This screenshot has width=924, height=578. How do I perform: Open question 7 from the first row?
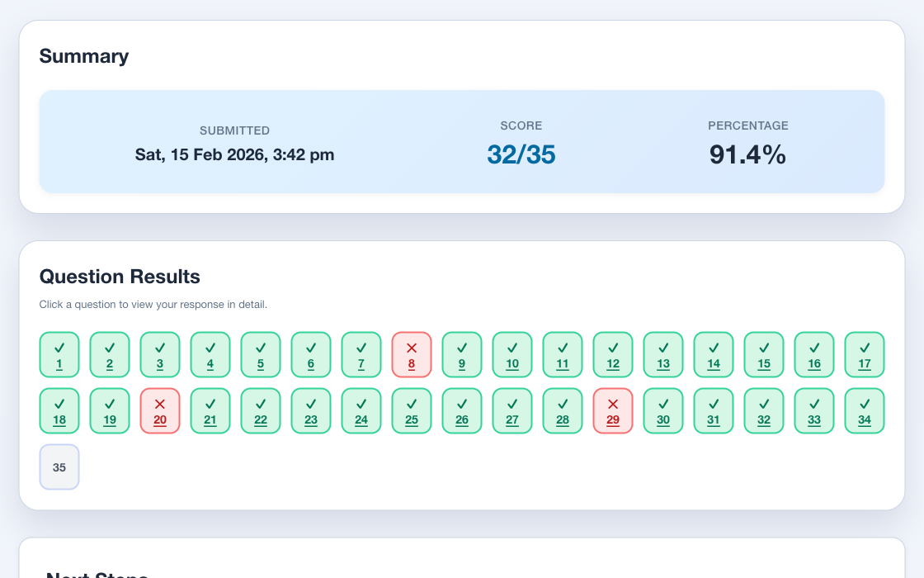(361, 354)
